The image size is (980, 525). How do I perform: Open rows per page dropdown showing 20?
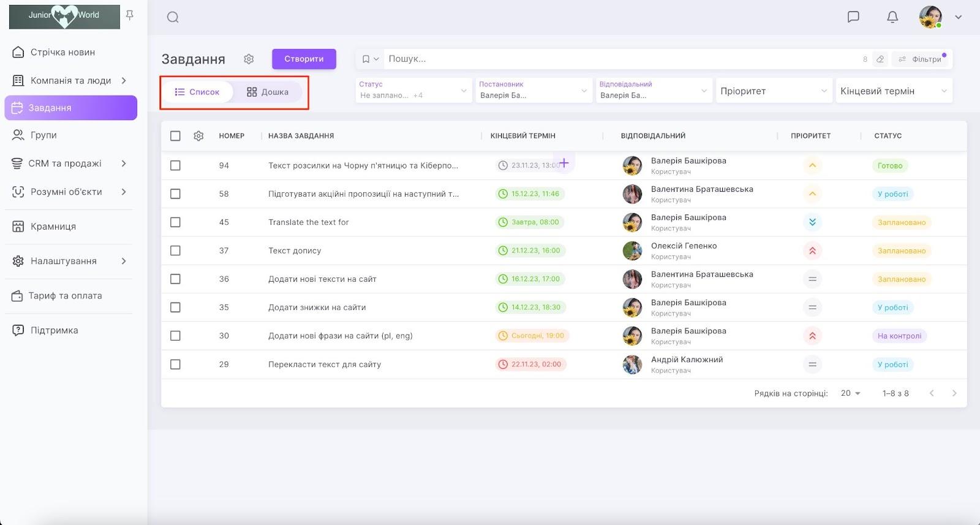pos(851,393)
